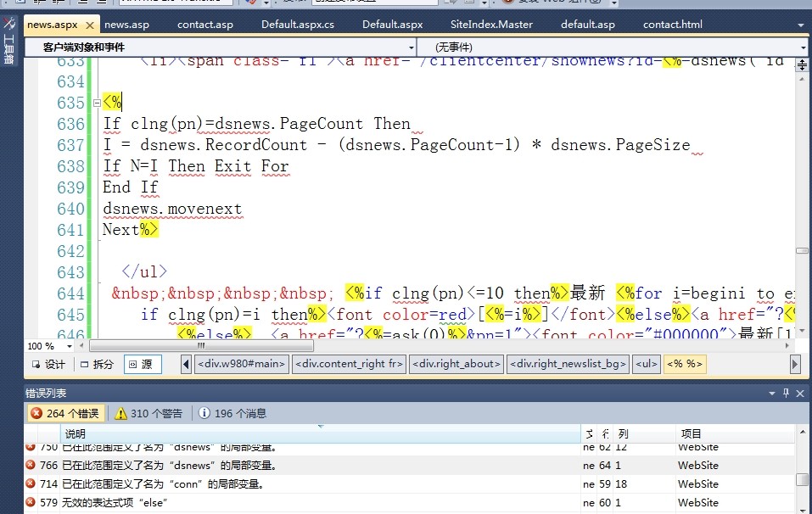Click the closing </ul> tag text

(x=144, y=271)
